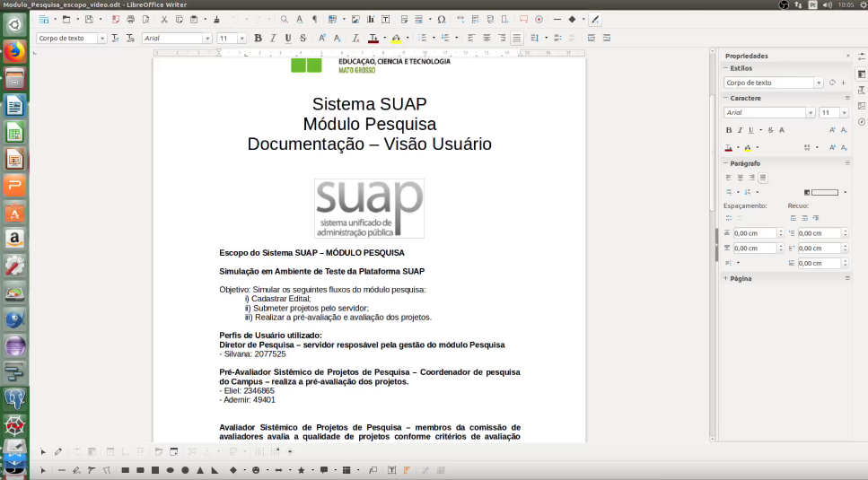The image size is (868, 480).
Task: Open Amazon launcher in dock
Action: point(14,239)
